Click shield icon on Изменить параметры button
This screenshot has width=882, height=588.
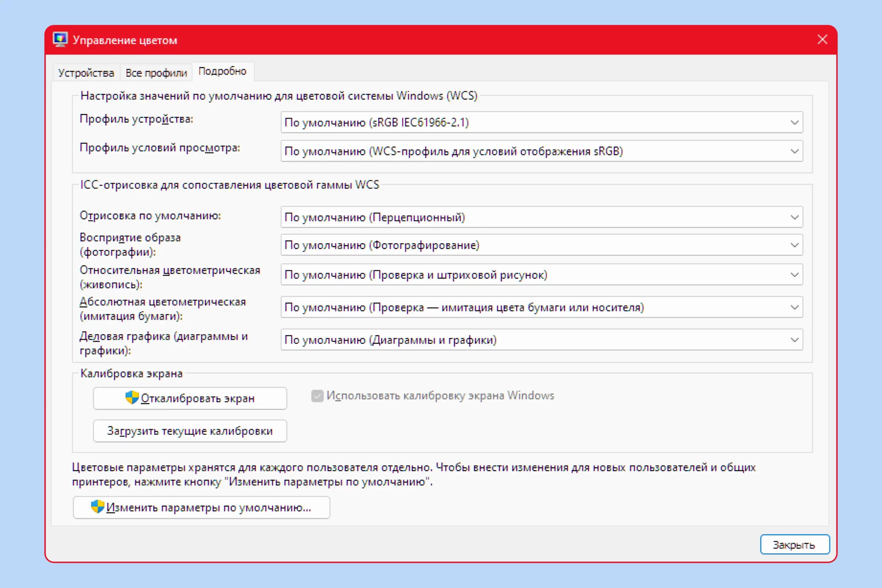pos(98,507)
